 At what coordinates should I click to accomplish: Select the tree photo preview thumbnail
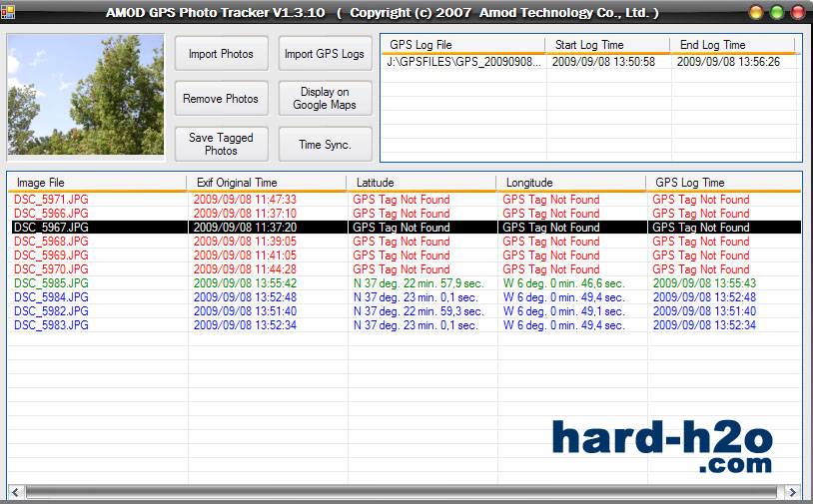coord(86,95)
